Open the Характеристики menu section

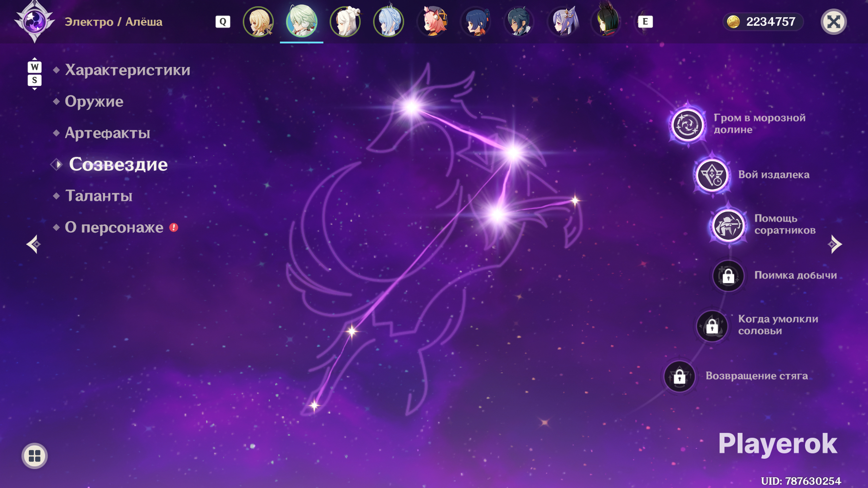click(127, 70)
